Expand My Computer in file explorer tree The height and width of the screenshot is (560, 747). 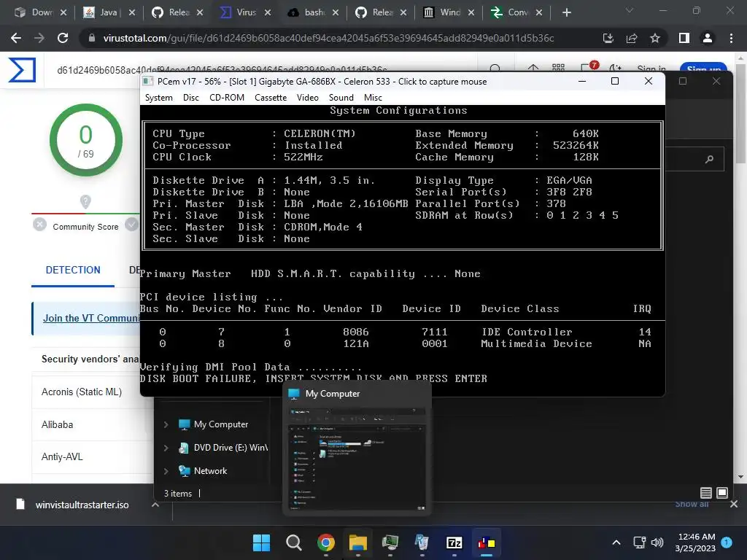[x=166, y=424]
